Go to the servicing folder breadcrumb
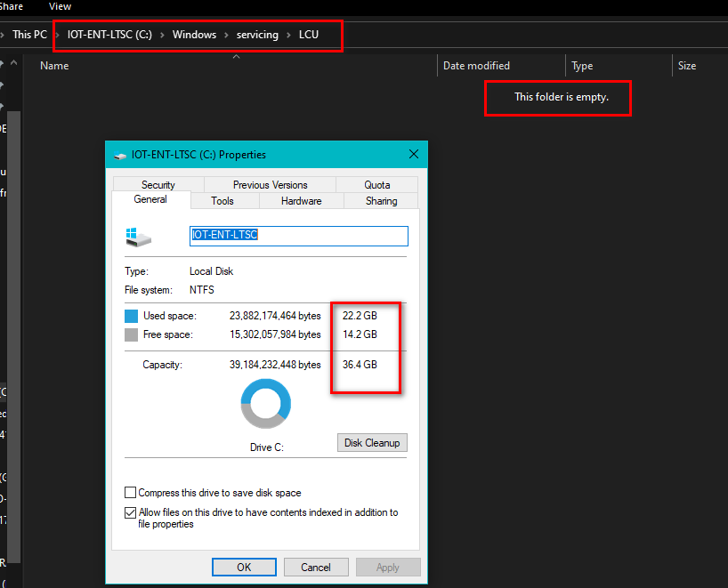The height and width of the screenshot is (588, 728). pyautogui.click(x=257, y=35)
